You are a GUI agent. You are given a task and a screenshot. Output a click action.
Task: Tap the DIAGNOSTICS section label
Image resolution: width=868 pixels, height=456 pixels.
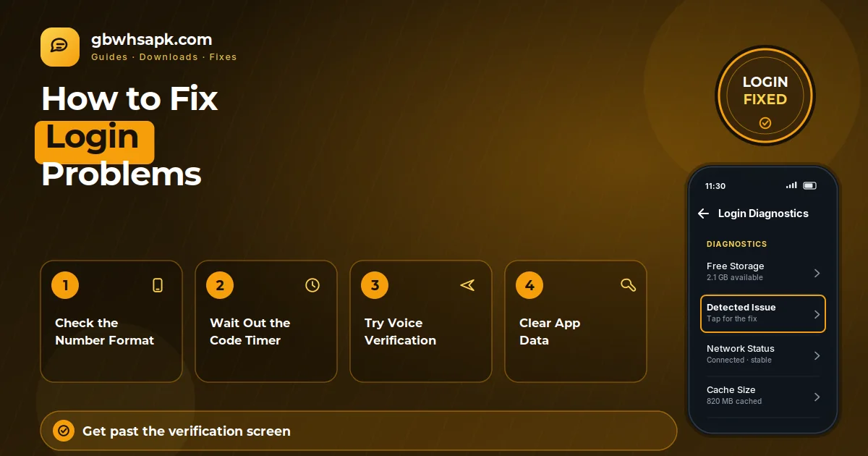coord(736,244)
